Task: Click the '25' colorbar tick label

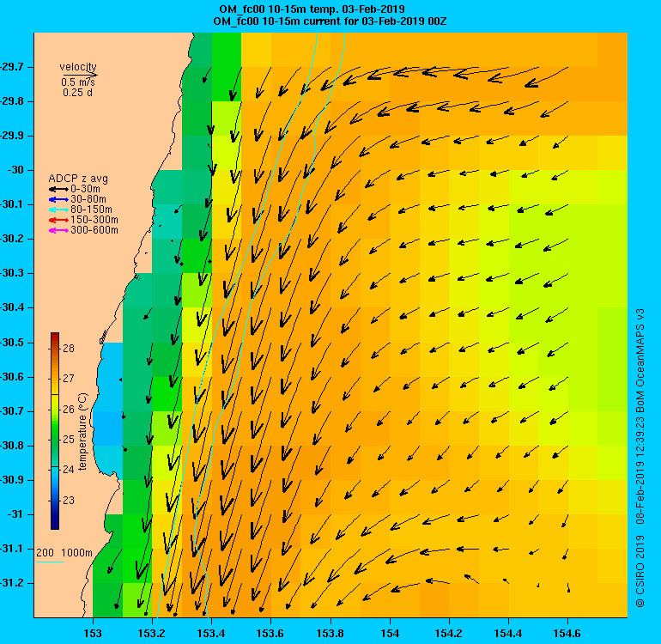Action: pos(69,440)
